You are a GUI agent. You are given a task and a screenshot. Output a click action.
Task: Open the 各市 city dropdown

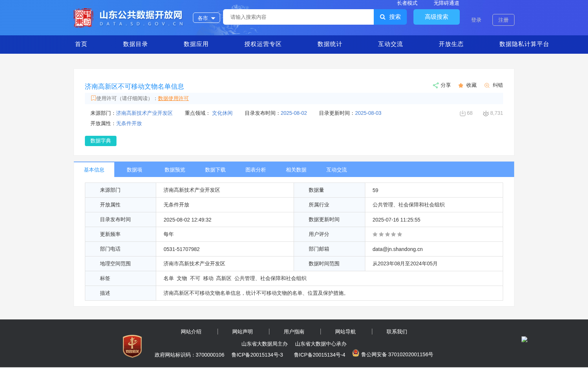pos(207,18)
